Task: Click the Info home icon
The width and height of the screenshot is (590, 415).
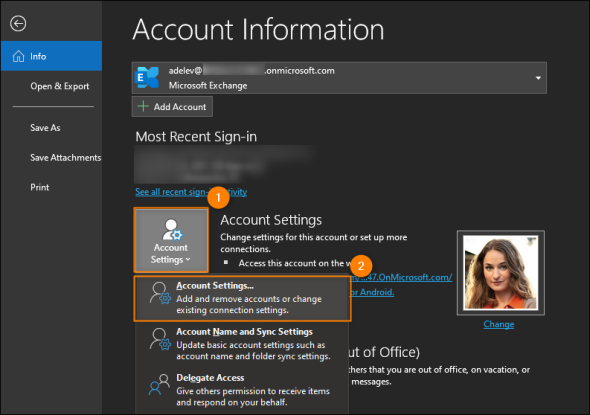Action: pyautogui.click(x=18, y=56)
